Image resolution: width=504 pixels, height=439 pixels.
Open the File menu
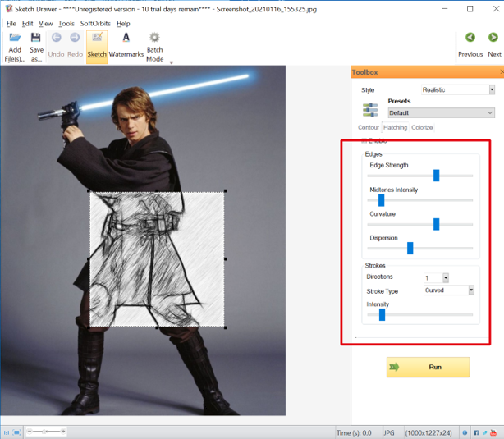(x=11, y=24)
